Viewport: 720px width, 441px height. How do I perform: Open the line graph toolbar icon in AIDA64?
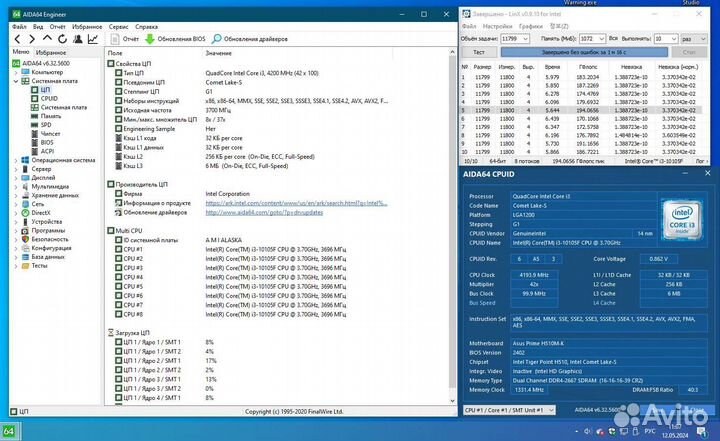(x=93, y=39)
